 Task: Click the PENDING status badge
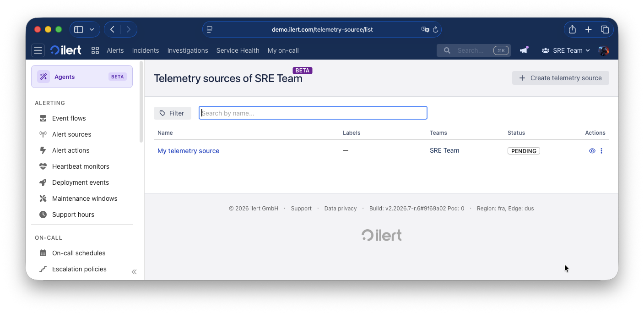[x=524, y=151]
